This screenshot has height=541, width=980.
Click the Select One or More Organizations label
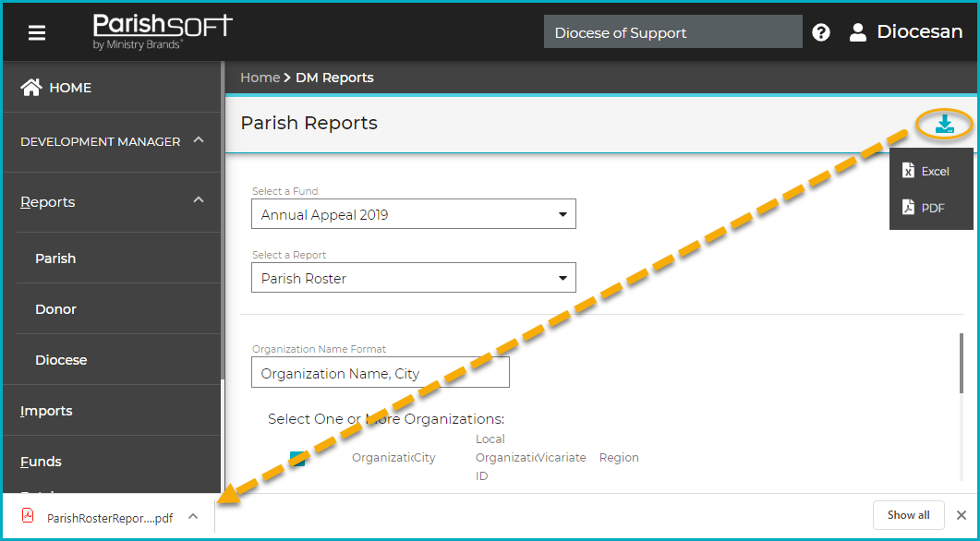[385, 418]
